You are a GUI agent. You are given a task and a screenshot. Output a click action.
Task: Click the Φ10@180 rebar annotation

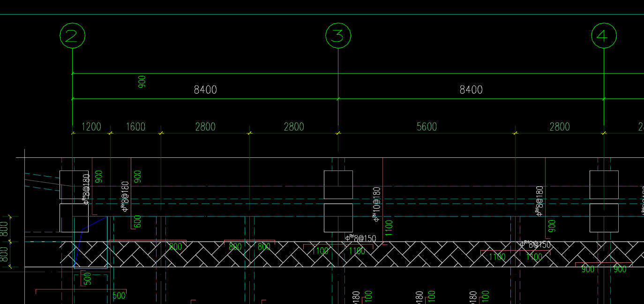(x=377, y=204)
